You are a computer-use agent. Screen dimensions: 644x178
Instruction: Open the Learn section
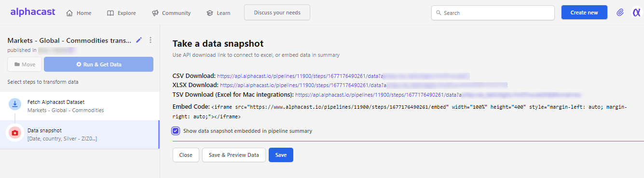(219, 13)
